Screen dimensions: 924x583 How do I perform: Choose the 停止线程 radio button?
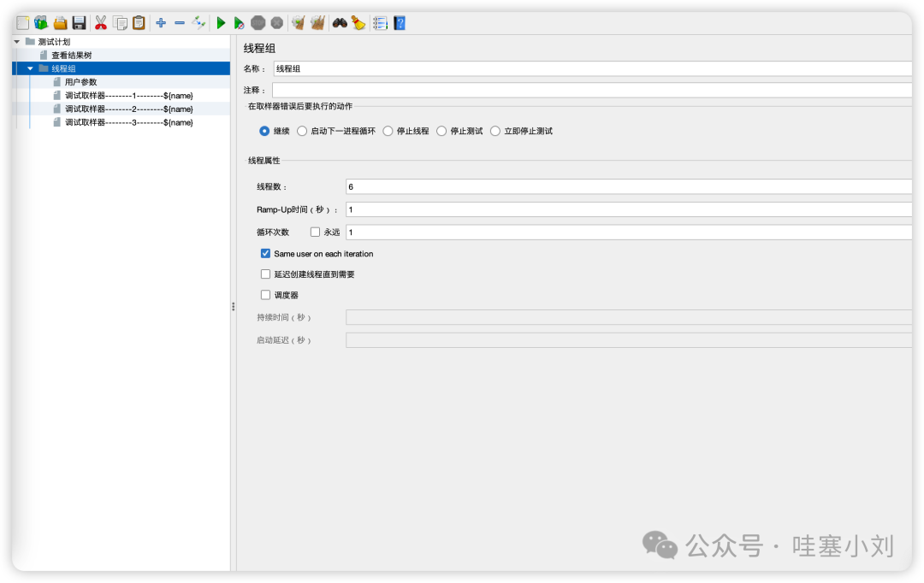388,131
